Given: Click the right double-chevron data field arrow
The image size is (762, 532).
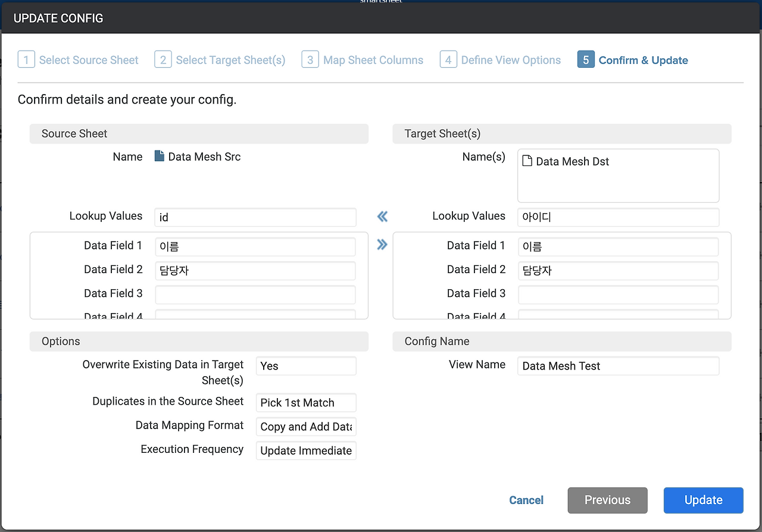Looking at the screenshot, I should click(382, 245).
